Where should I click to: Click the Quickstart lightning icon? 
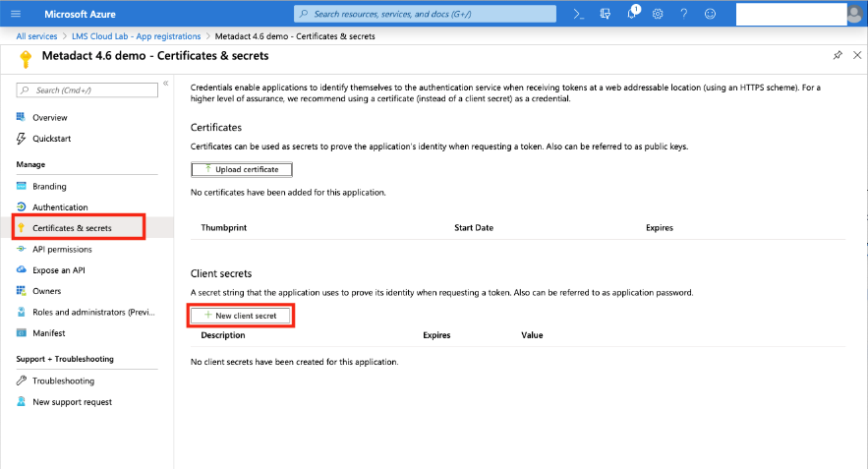tap(21, 138)
